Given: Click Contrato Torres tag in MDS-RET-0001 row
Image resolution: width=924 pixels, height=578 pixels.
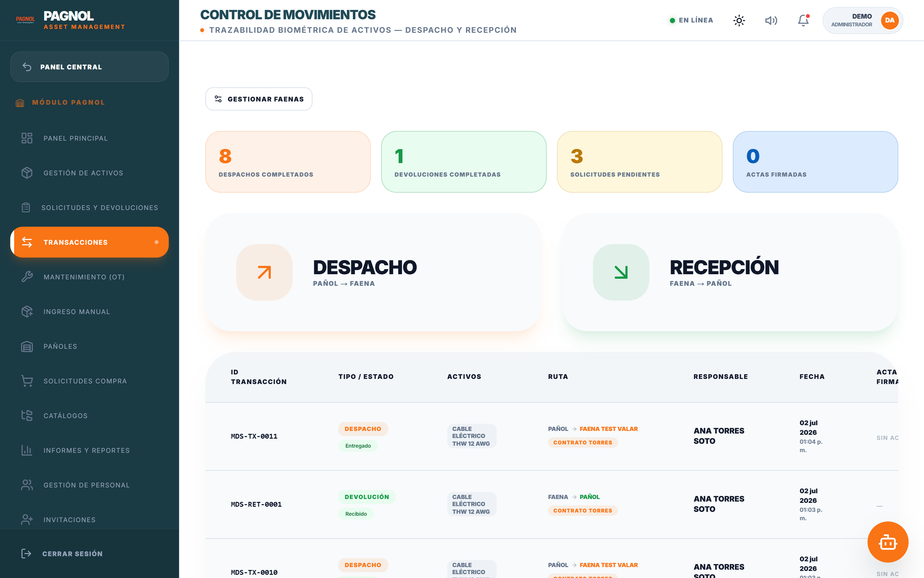Looking at the screenshot, I should [583, 511].
